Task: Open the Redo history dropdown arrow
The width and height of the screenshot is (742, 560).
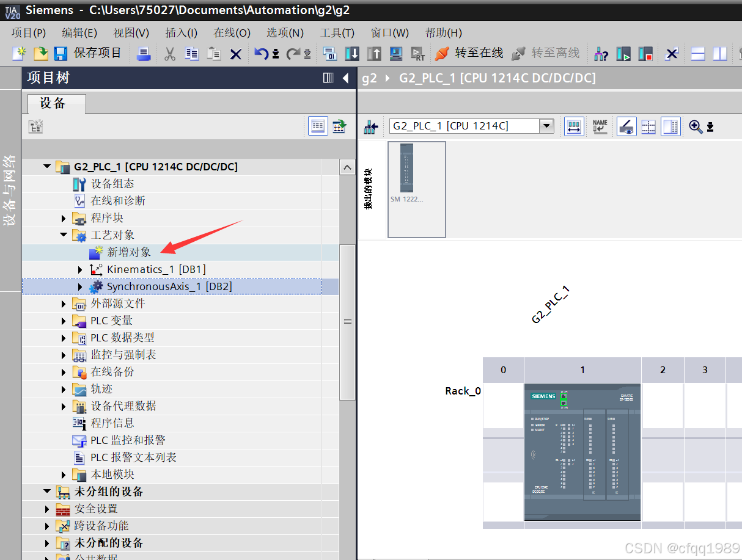Action: [307, 54]
